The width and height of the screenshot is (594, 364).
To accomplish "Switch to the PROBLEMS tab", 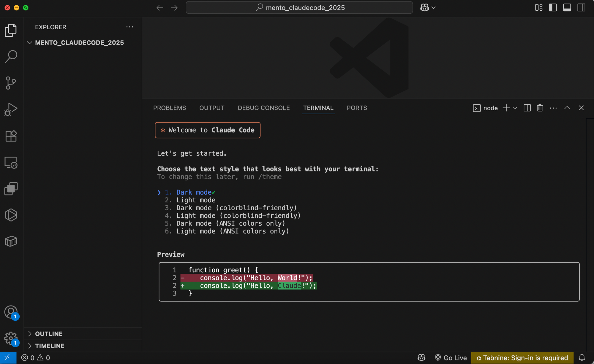I will point(170,108).
